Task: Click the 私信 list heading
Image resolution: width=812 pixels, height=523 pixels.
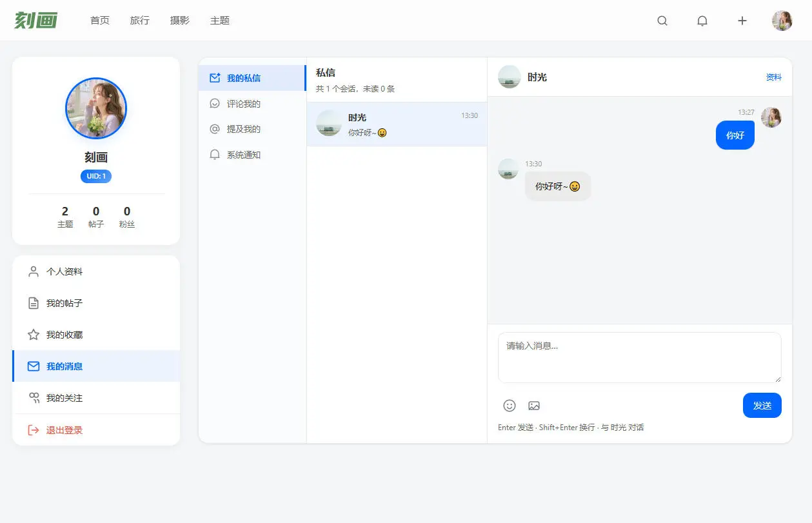Action: (x=326, y=73)
